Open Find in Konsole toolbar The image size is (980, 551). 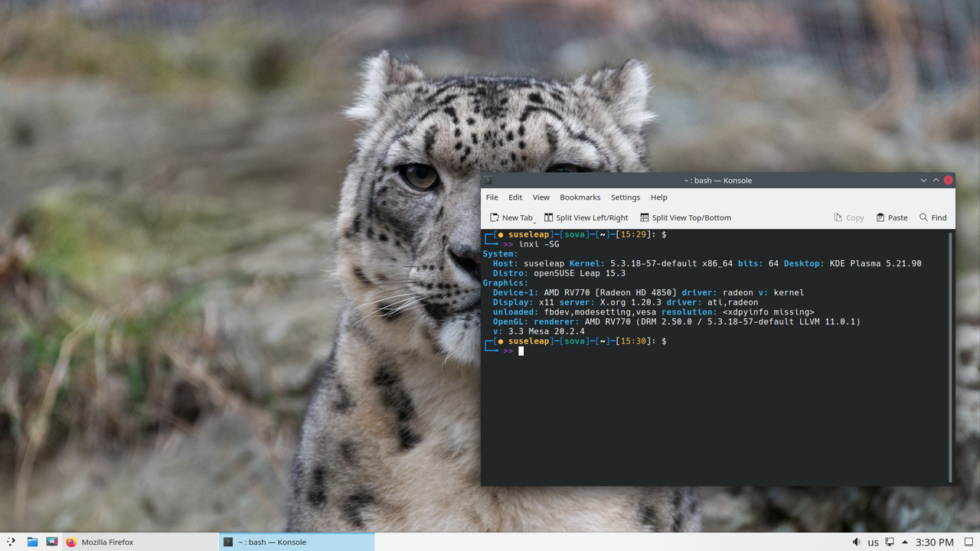click(933, 218)
